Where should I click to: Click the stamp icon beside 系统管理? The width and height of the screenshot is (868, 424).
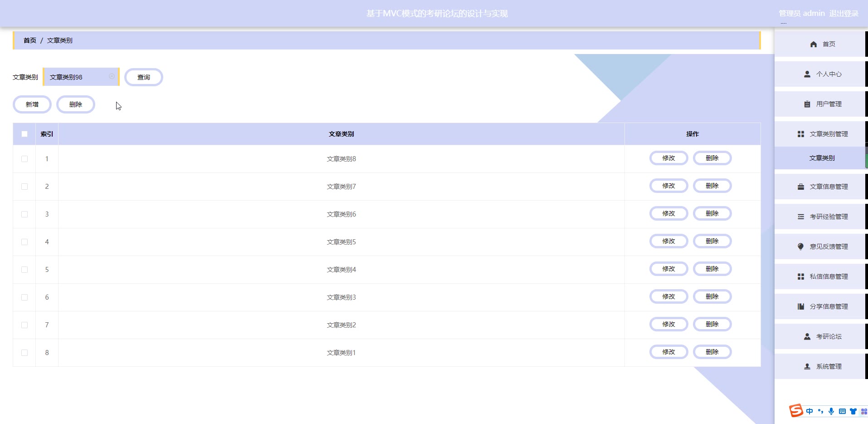tap(807, 366)
